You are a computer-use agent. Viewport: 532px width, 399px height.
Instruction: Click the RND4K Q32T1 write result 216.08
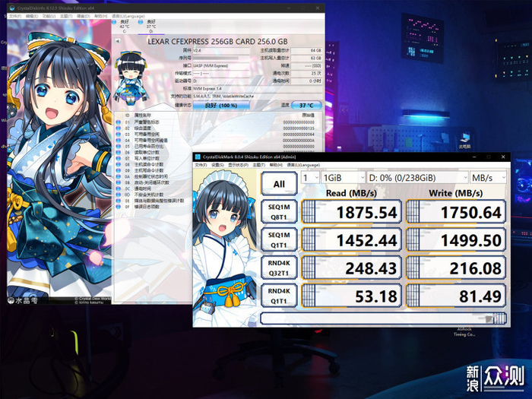[x=456, y=268]
